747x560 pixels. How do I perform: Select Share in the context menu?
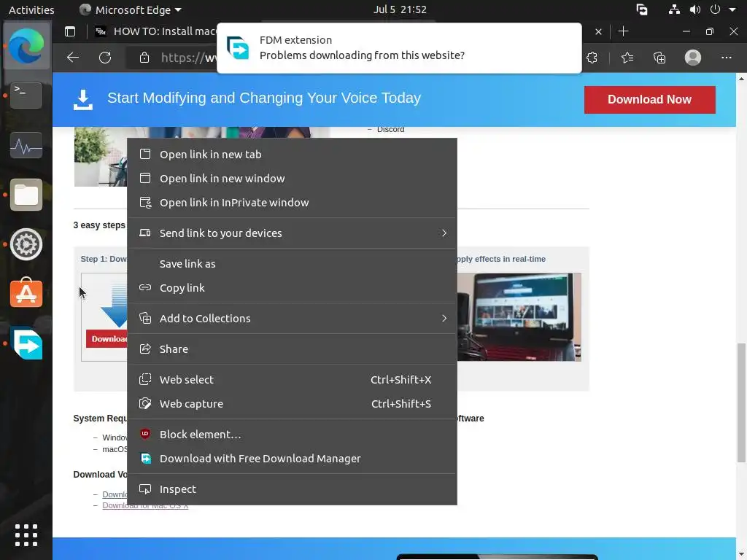click(x=292, y=349)
